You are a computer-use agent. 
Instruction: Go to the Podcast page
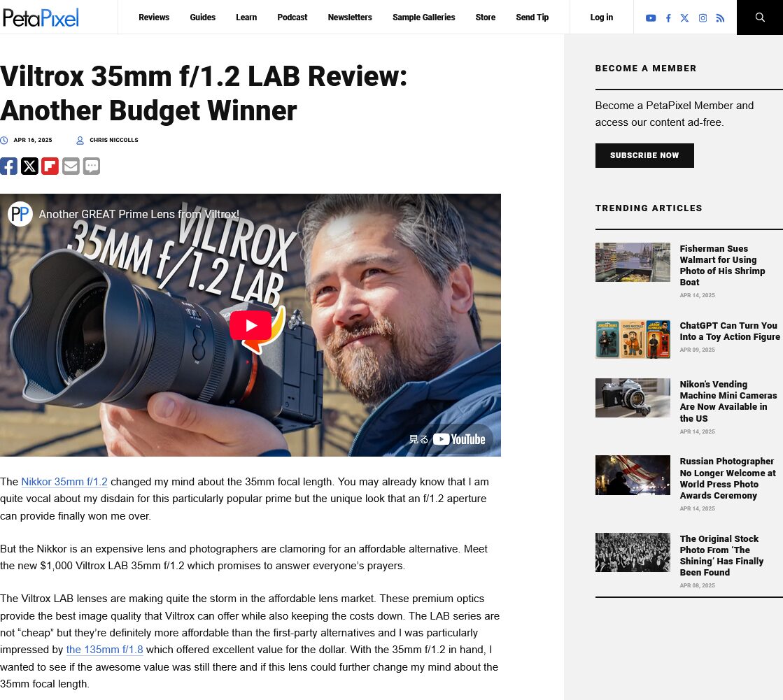click(292, 17)
